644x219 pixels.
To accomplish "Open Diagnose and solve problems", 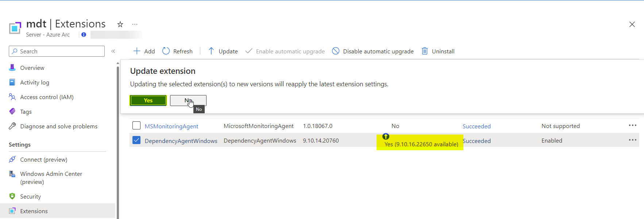I will (59, 127).
